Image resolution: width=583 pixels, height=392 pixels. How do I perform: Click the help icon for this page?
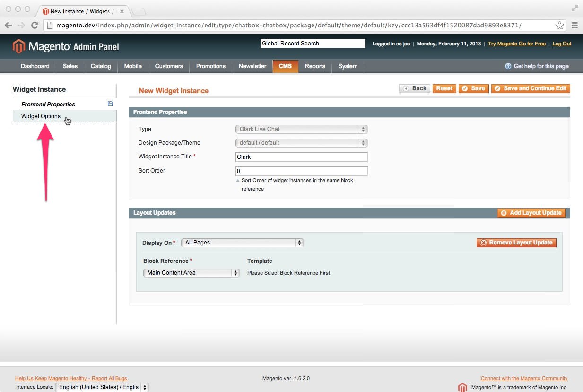click(508, 66)
